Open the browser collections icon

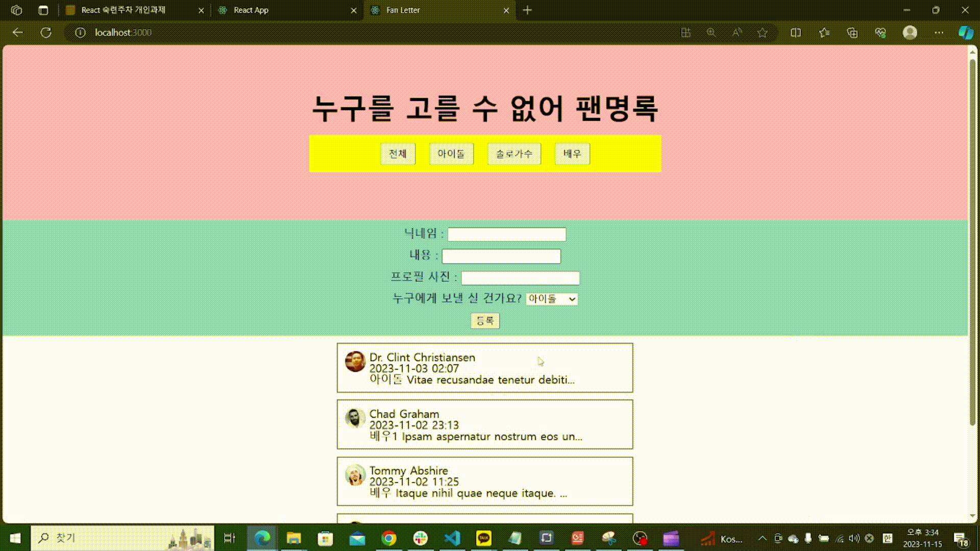(x=852, y=33)
